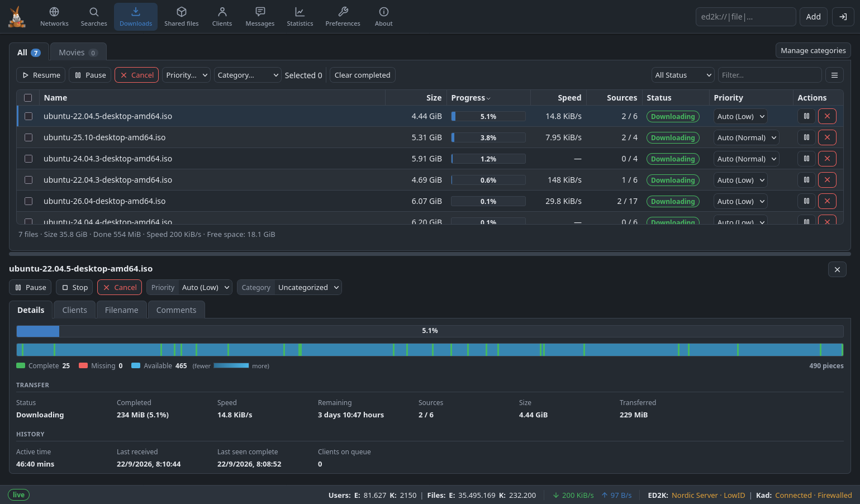Focus the ed2k link input field
860x504 pixels.
point(745,17)
